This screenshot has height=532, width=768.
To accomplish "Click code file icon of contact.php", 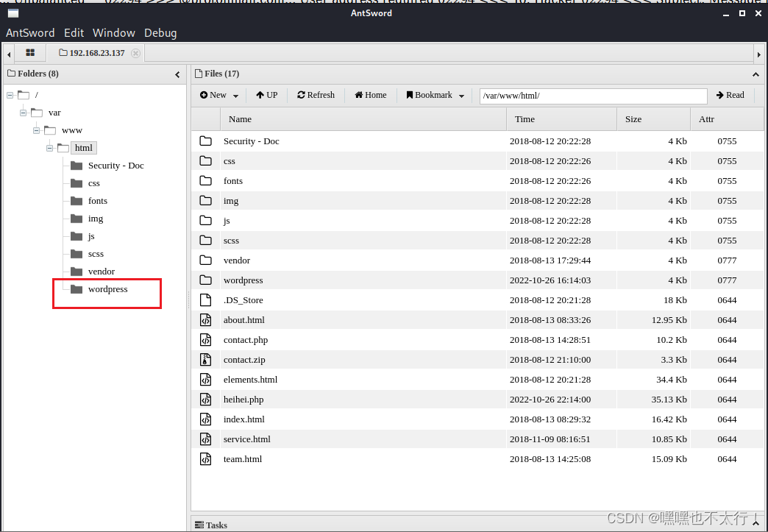I will point(206,339).
